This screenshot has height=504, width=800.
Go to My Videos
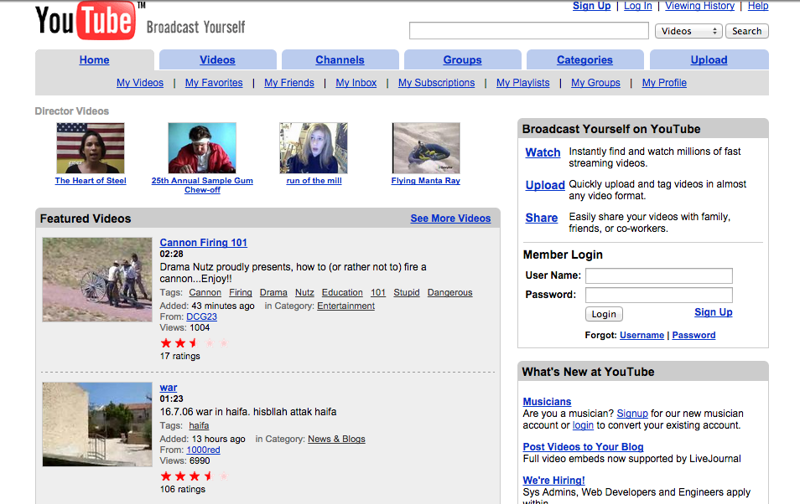140,83
